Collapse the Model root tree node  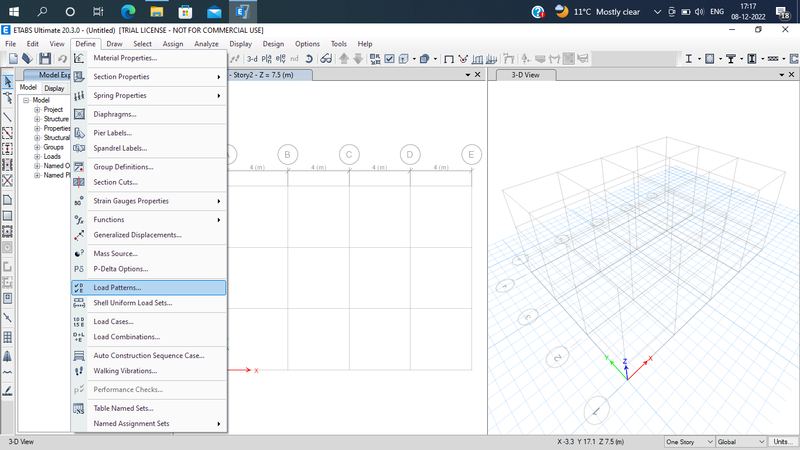(x=26, y=101)
